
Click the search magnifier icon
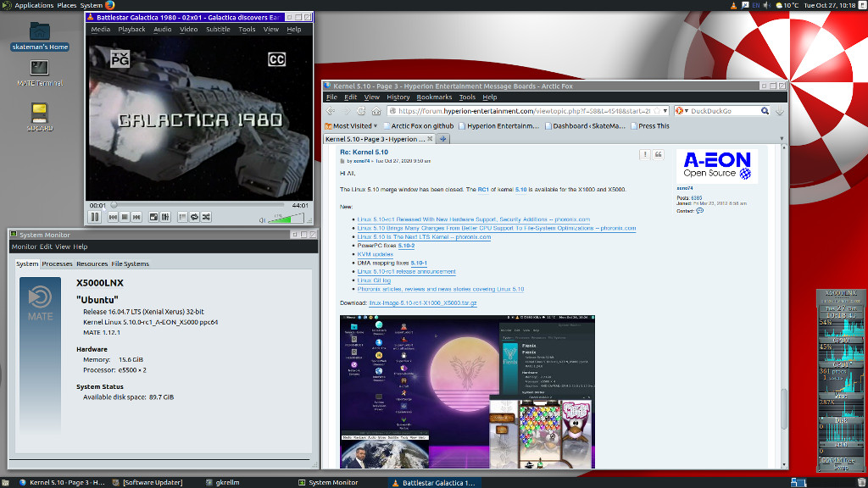pyautogui.click(x=765, y=111)
